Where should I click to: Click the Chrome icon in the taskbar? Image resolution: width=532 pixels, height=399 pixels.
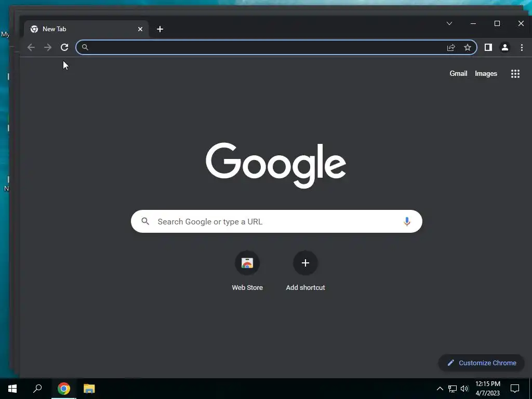[x=64, y=389]
